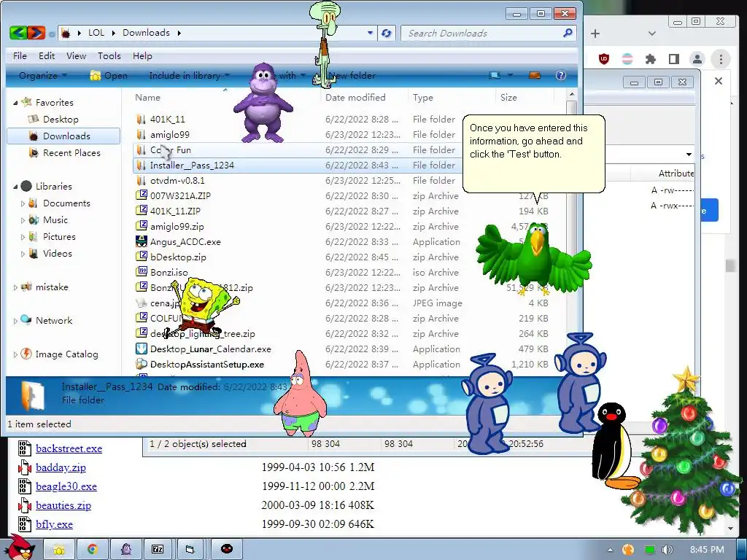
Task: Select the 401K_11.ZIP archive icon
Action: click(x=142, y=211)
